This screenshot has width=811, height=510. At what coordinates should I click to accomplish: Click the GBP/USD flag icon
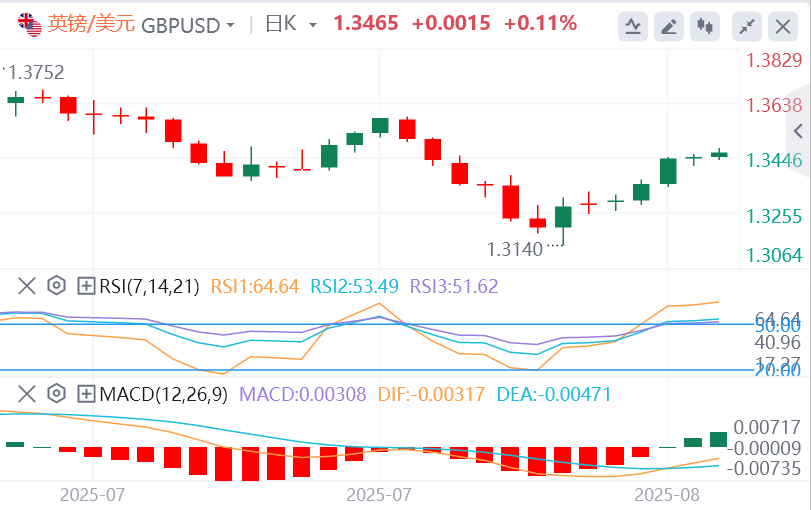31,25
